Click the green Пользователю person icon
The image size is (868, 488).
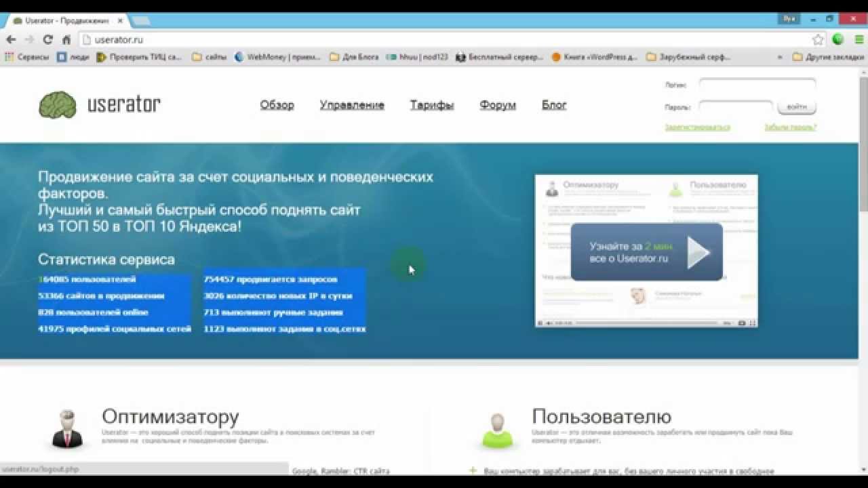pyautogui.click(x=498, y=430)
